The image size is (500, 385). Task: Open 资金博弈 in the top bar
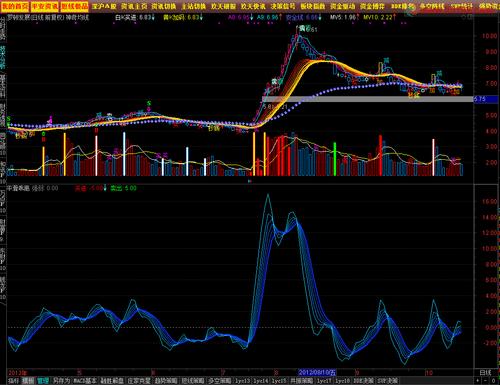coord(372,6)
